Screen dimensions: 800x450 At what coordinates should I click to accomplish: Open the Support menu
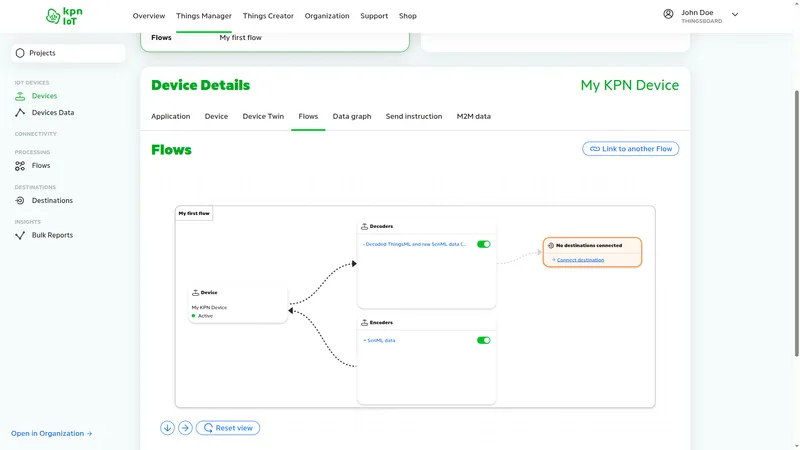coord(374,16)
